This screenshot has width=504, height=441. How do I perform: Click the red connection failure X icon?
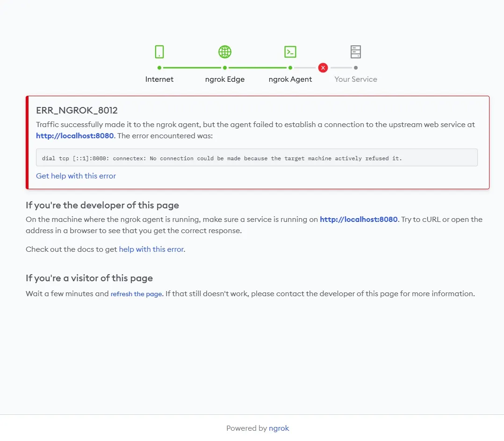pos(323,68)
